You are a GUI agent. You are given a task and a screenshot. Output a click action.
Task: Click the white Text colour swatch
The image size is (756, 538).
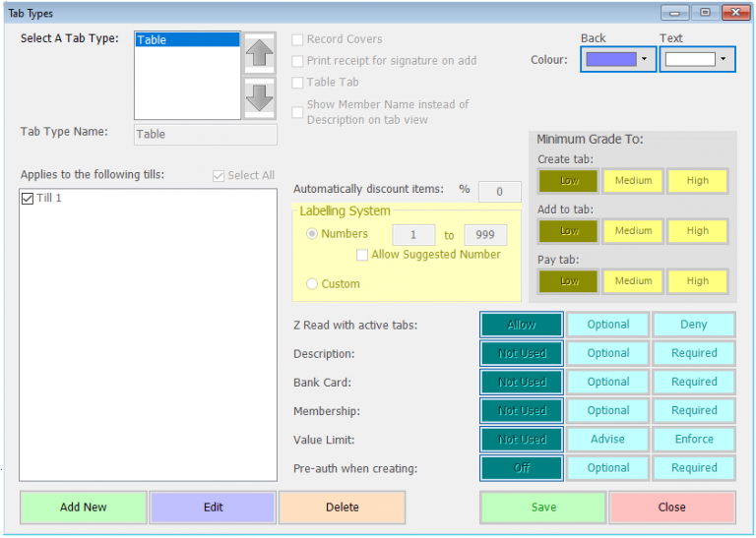pos(690,59)
